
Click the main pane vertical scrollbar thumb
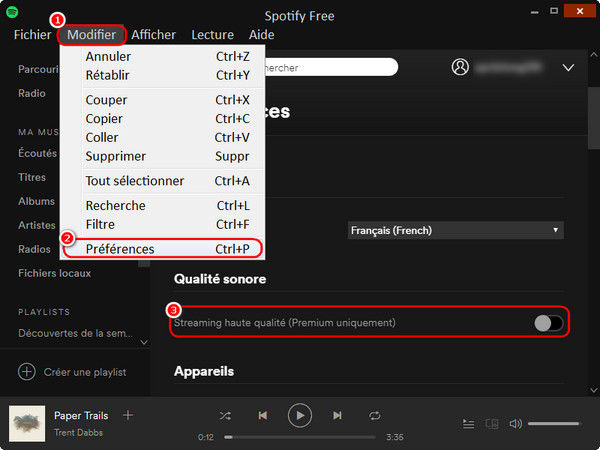[x=594, y=118]
